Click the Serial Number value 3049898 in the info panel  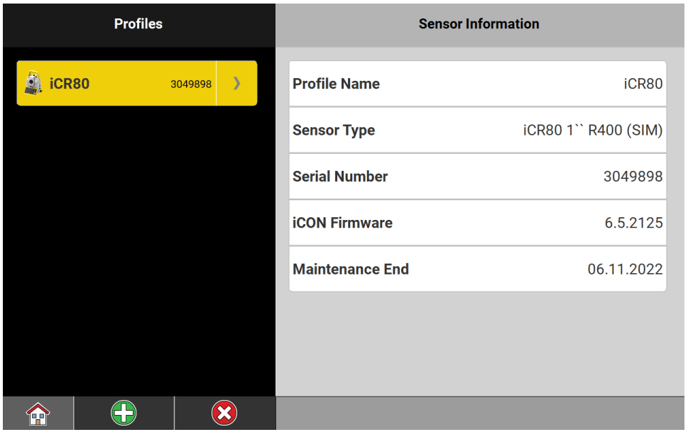[x=632, y=176]
